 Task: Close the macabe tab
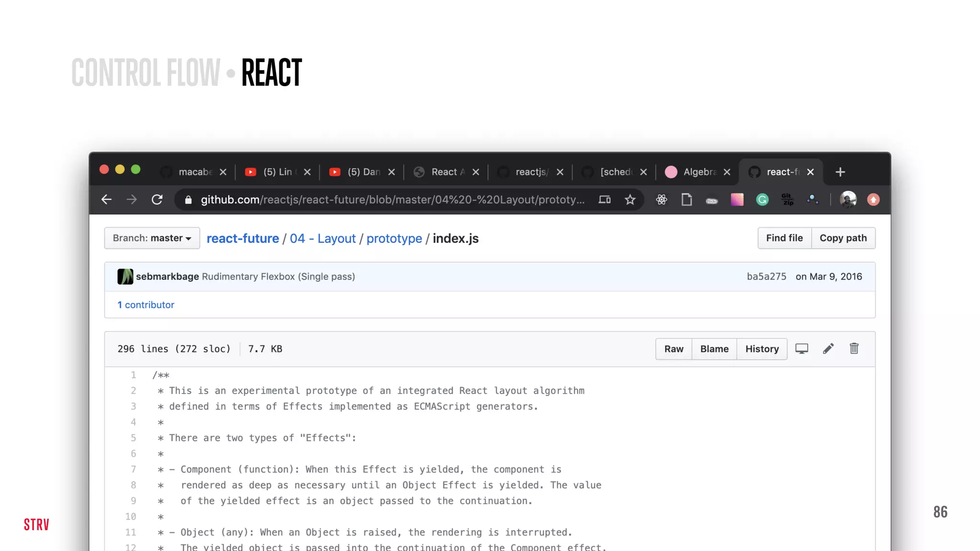223,172
